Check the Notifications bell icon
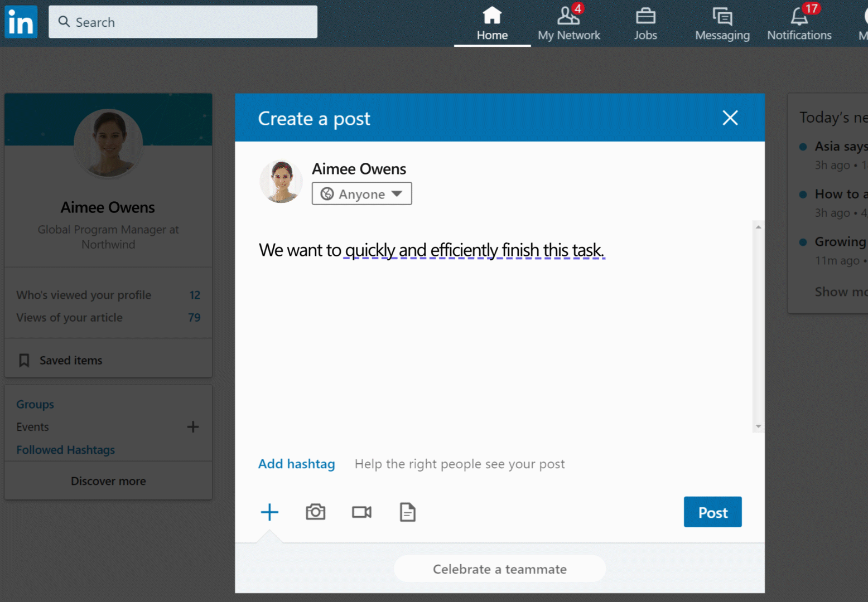Image resolution: width=868 pixels, height=602 pixels. pyautogui.click(x=799, y=17)
